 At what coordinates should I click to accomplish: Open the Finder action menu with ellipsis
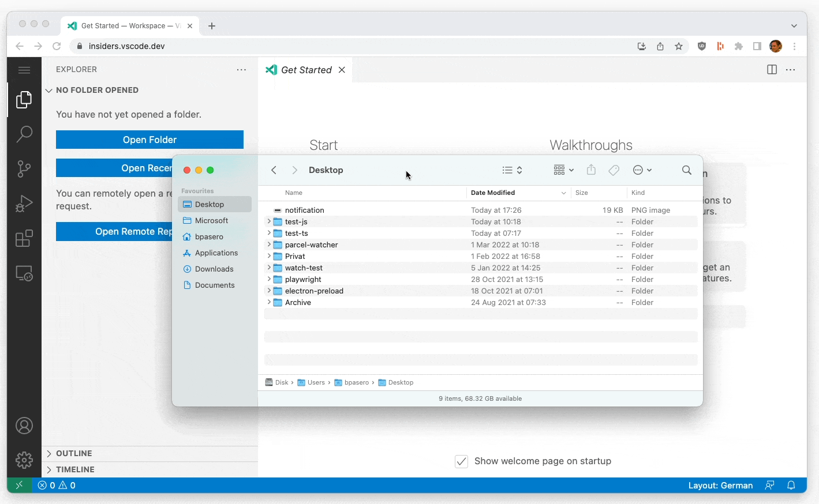642,170
